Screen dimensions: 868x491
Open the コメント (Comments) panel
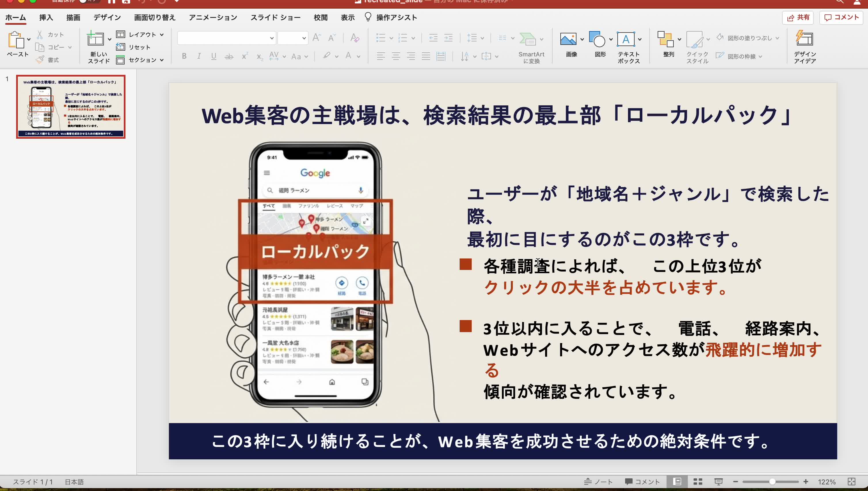[x=841, y=18]
